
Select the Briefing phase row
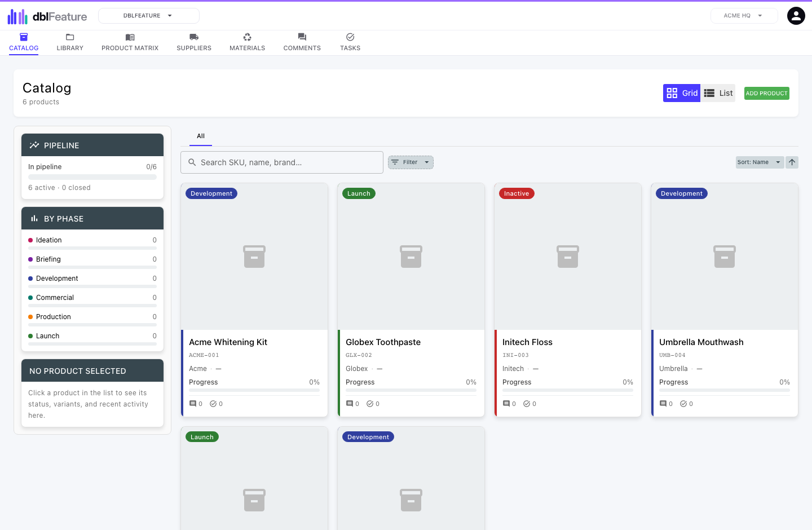(92, 262)
